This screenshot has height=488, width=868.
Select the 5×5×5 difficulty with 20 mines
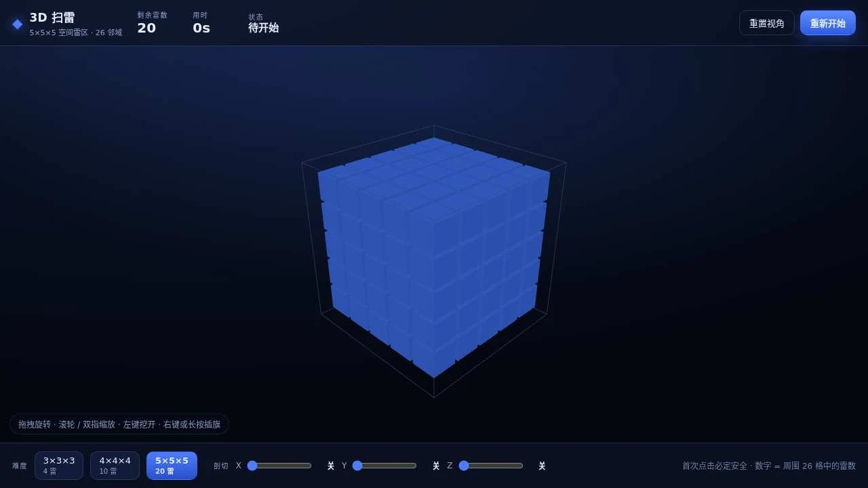[172, 466]
